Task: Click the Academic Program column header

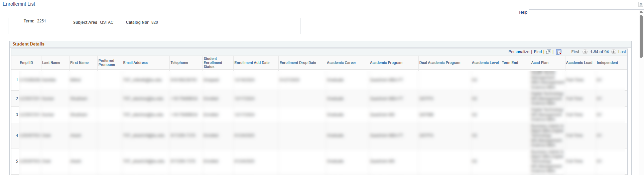Action: [x=386, y=63]
